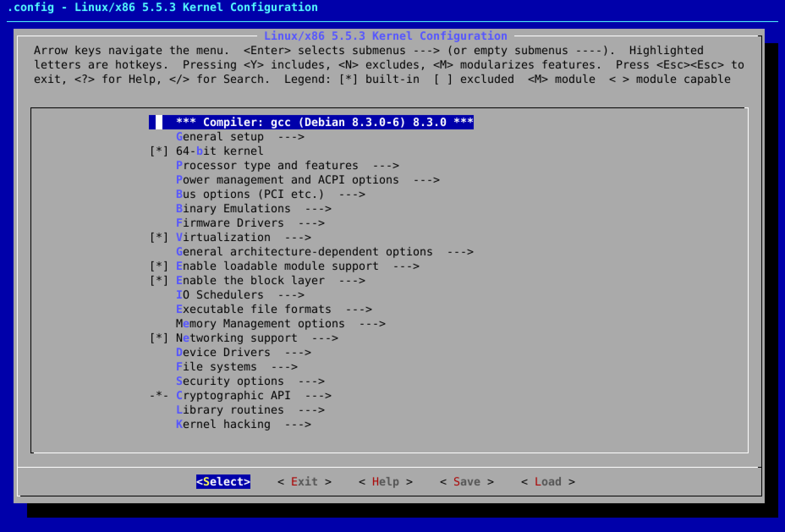Image resolution: width=785 pixels, height=532 pixels.
Task: Expand Binary Emulations submenu arrow
Action: tap(318, 208)
